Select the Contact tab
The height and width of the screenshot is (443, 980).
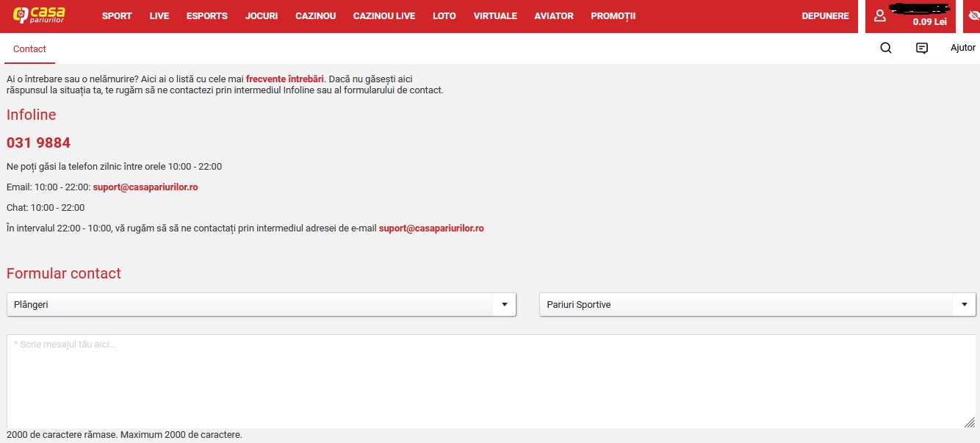pyautogui.click(x=29, y=49)
